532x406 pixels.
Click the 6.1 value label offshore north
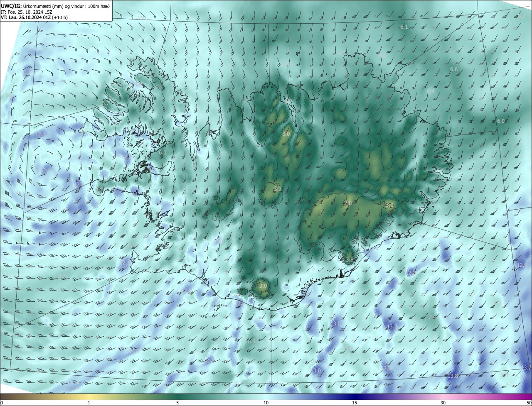tap(404, 27)
